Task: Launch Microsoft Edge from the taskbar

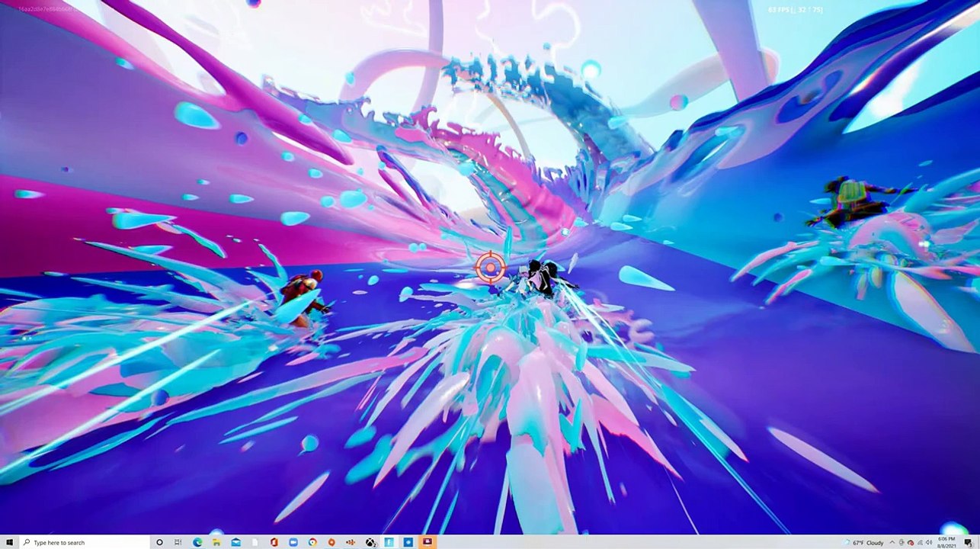Action: coord(197,542)
